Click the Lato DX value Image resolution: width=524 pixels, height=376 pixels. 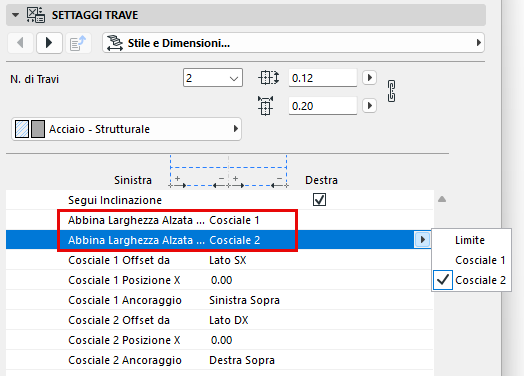(x=229, y=320)
